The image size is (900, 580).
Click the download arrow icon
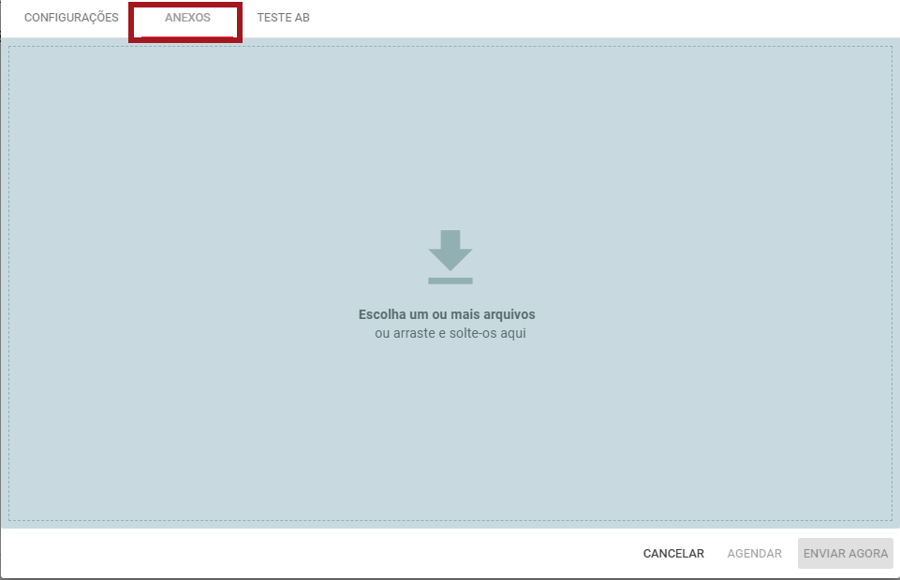(450, 249)
